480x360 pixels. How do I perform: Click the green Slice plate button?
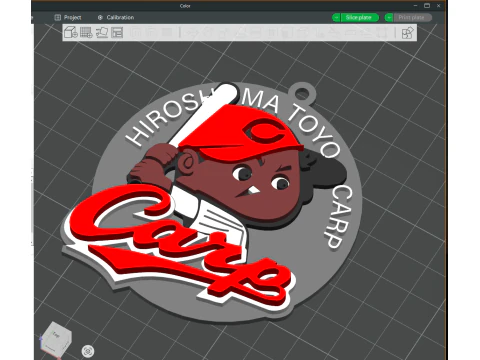(x=360, y=17)
